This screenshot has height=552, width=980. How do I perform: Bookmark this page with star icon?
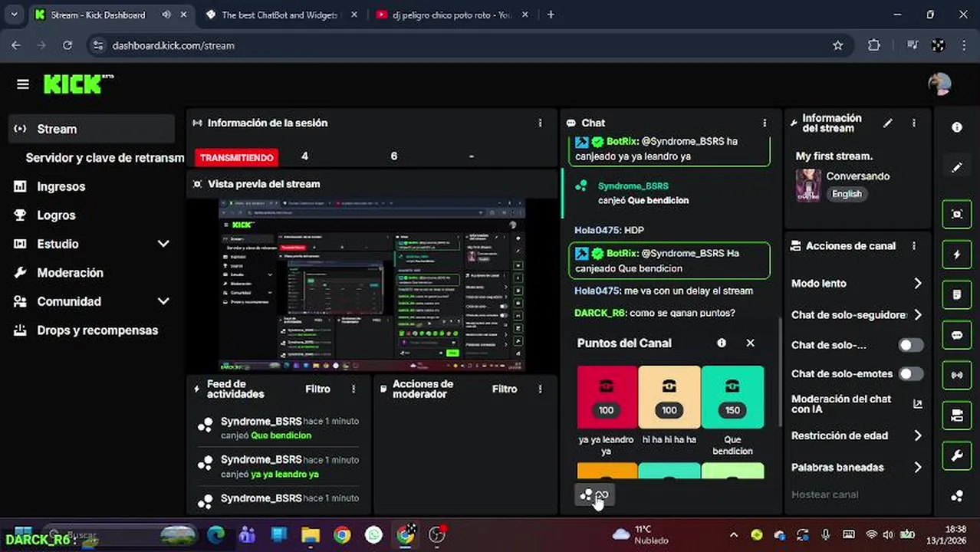coord(838,45)
